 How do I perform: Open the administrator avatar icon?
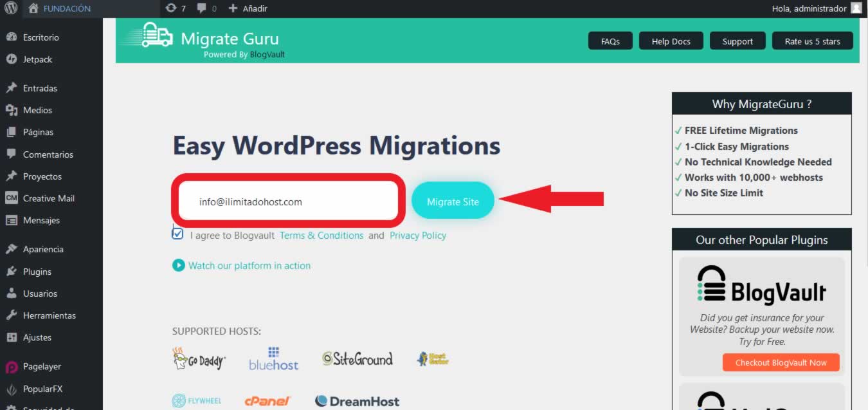856,8
